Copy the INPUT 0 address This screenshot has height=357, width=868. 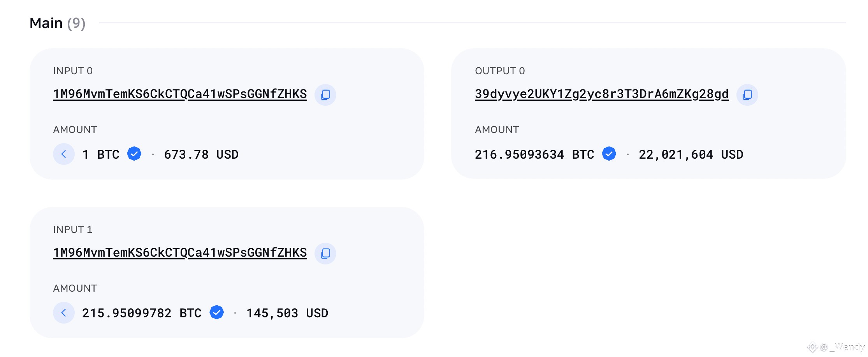[x=325, y=94]
